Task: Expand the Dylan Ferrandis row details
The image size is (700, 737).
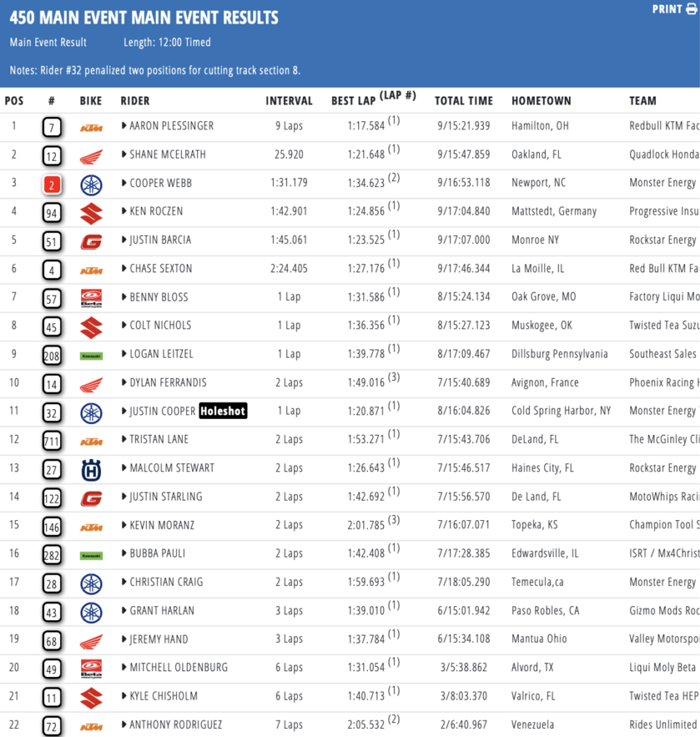Action: coord(124,382)
